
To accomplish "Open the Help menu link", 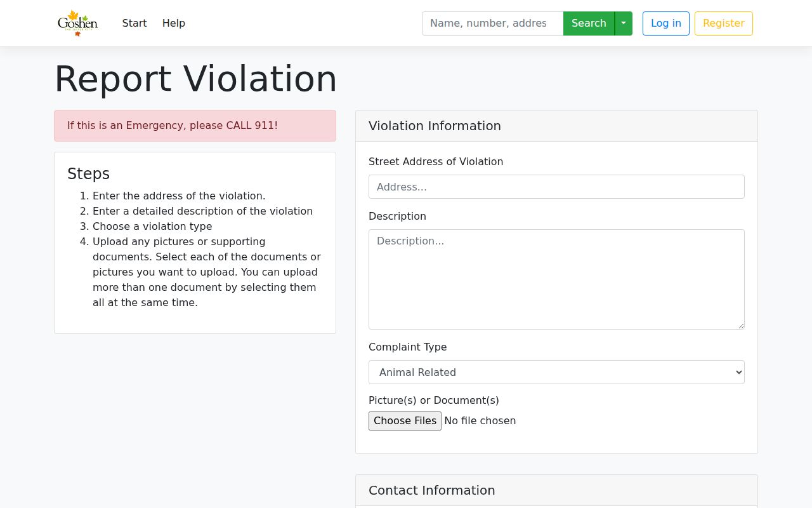I will tap(174, 23).
